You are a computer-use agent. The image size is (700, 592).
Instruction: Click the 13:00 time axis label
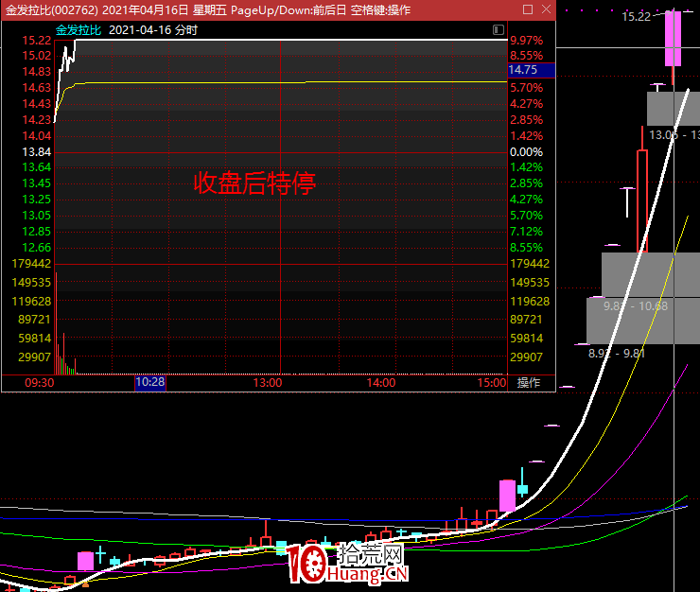(268, 383)
